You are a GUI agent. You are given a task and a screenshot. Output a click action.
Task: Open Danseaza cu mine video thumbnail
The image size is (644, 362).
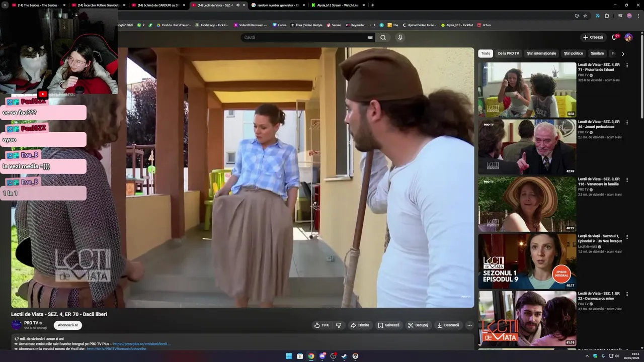(x=527, y=318)
